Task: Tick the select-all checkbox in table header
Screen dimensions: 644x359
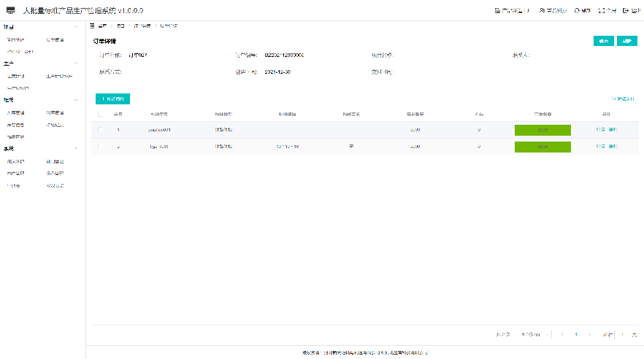Action: (x=101, y=114)
